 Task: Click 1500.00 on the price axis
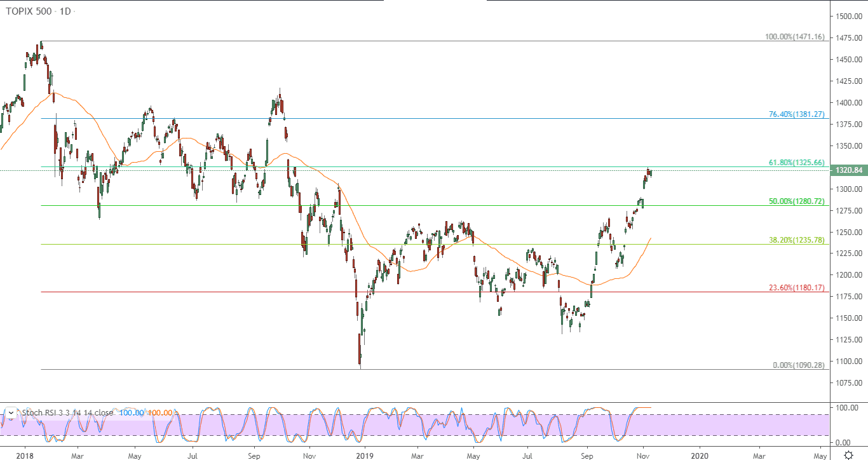[850, 17]
